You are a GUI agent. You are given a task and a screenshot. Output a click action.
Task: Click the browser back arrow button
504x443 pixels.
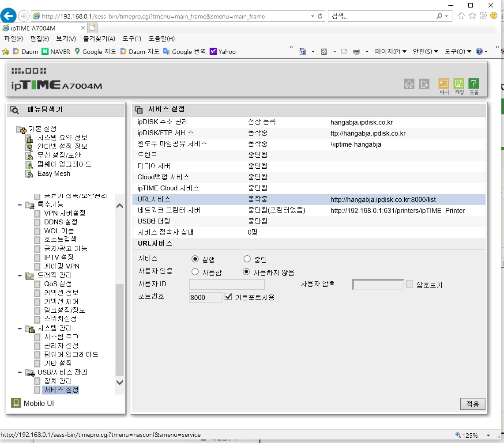click(x=8, y=15)
